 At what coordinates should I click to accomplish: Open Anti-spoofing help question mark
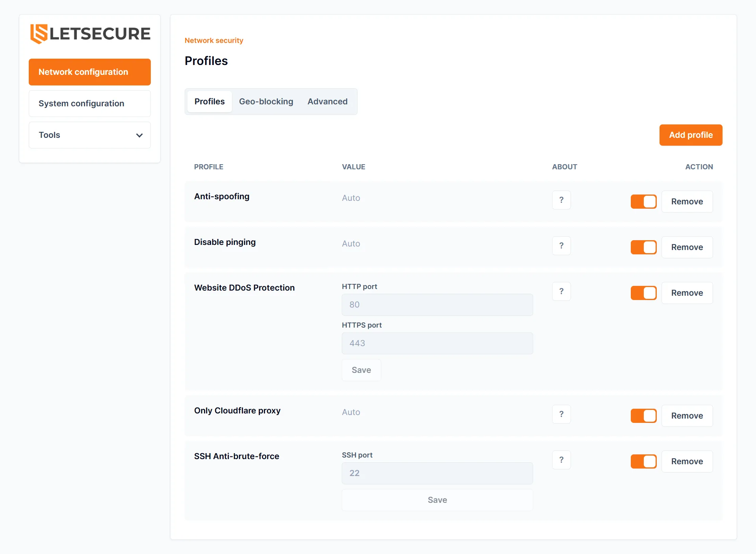[561, 200]
